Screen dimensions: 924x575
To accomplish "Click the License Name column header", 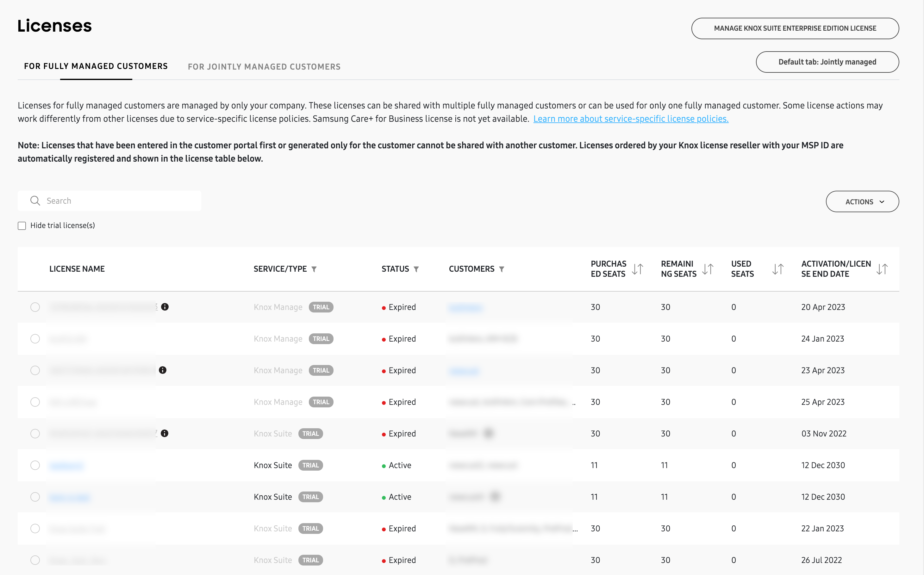I will pyautogui.click(x=77, y=269).
